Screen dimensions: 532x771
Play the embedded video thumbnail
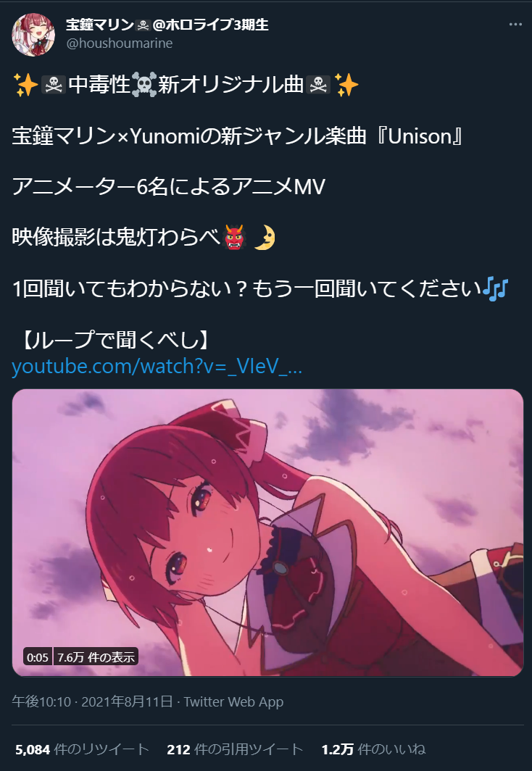tap(267, 533)
